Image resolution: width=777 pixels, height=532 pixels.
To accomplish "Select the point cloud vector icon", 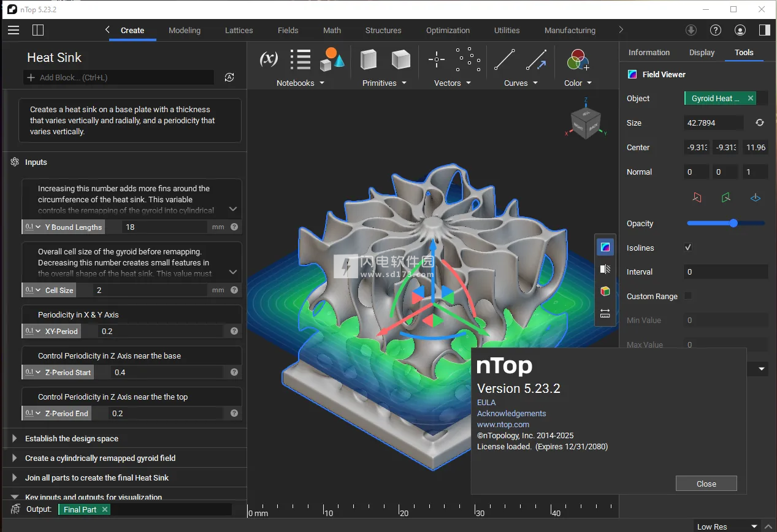I will (x=469, y=59).
